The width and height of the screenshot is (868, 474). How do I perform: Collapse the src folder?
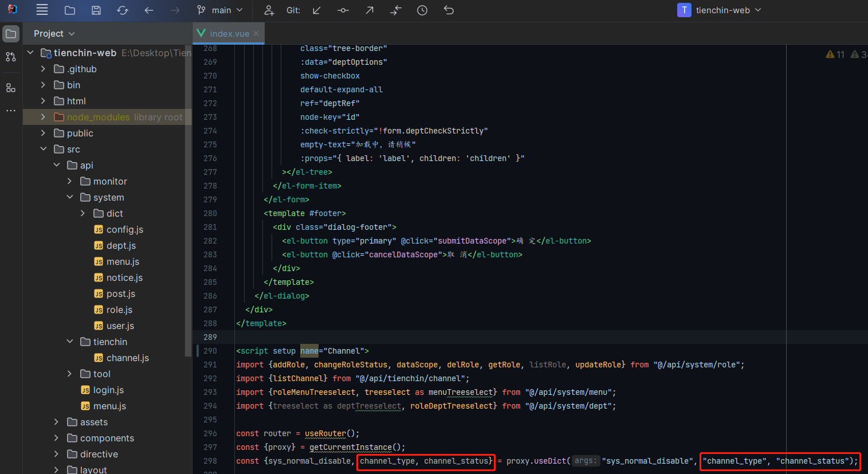43,149
